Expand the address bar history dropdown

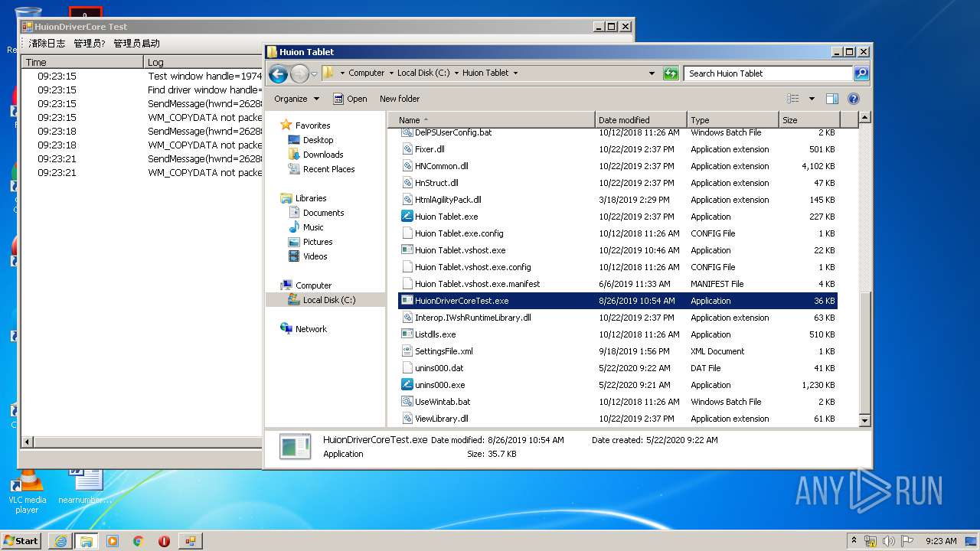(652, 73)
